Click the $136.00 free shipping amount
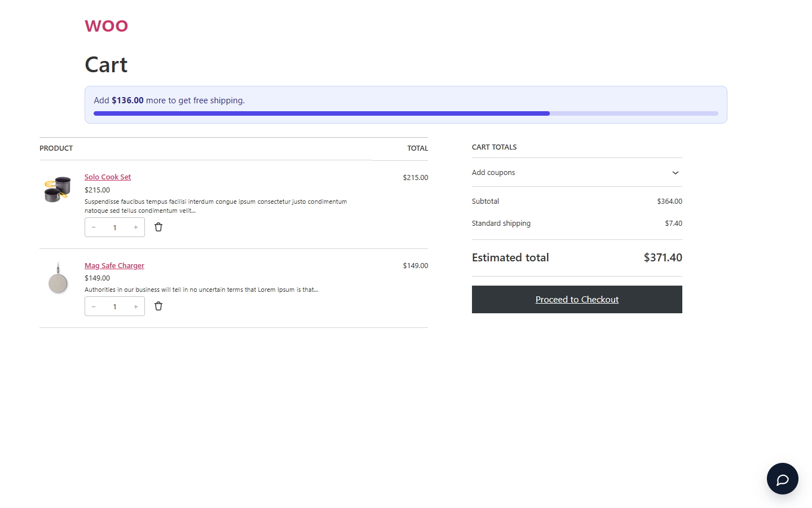812x508 pixels. tap(127, 100)
